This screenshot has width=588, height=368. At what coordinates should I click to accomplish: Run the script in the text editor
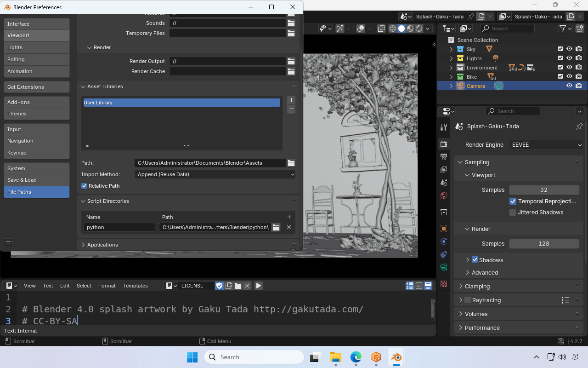click(259, 286)
